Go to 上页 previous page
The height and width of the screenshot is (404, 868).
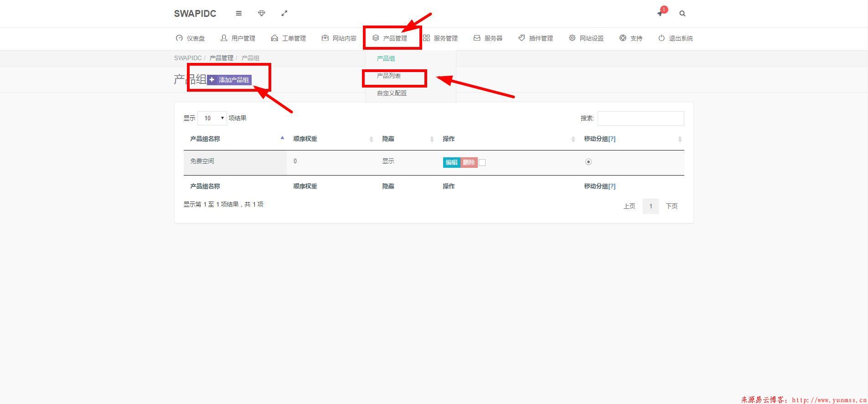coord(629,206)
